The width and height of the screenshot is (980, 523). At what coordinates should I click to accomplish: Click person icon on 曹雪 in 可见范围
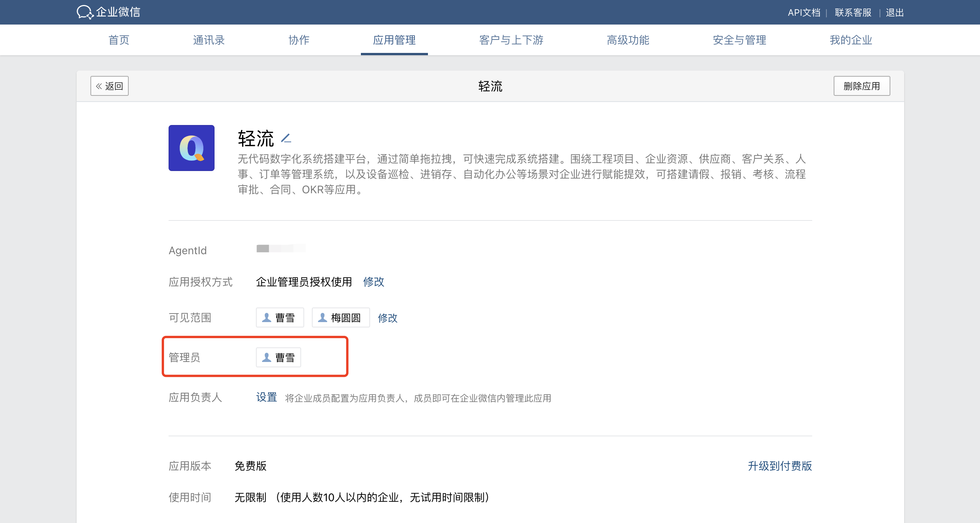pos(267,317)
